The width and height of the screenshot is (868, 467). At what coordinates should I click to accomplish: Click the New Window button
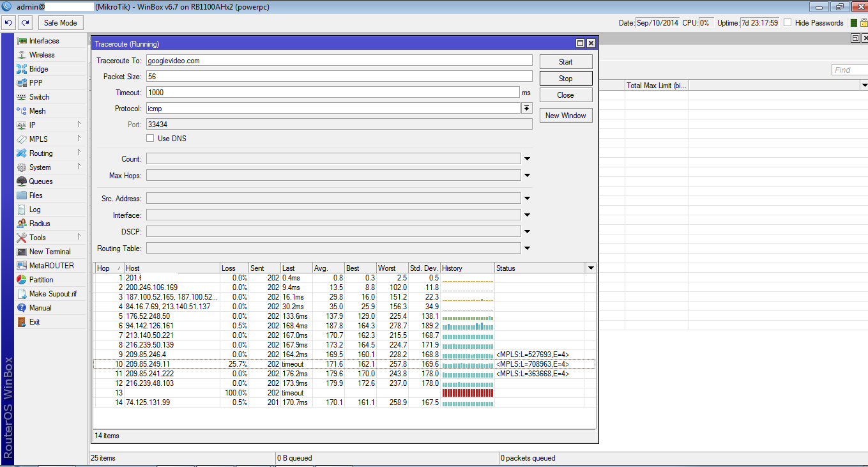tap(565, 116)
